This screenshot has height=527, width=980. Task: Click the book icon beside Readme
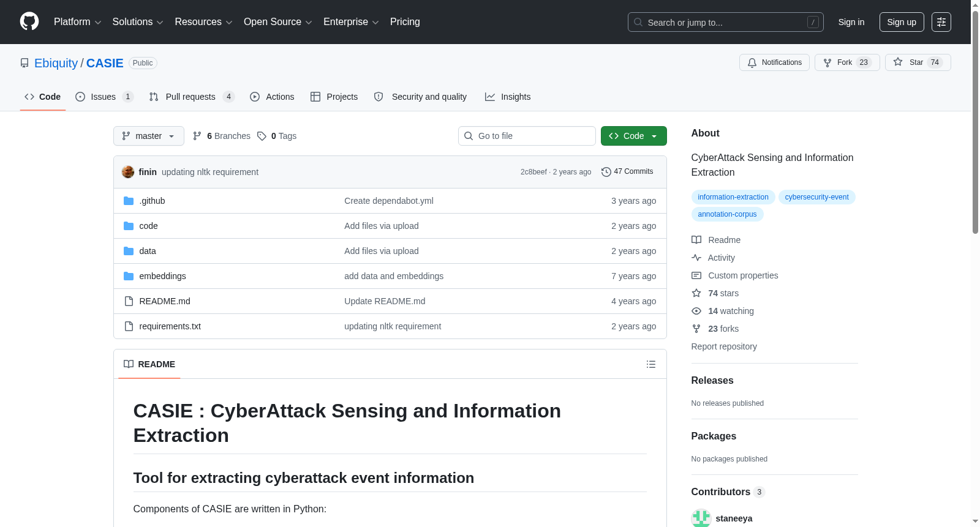[696, 240]
